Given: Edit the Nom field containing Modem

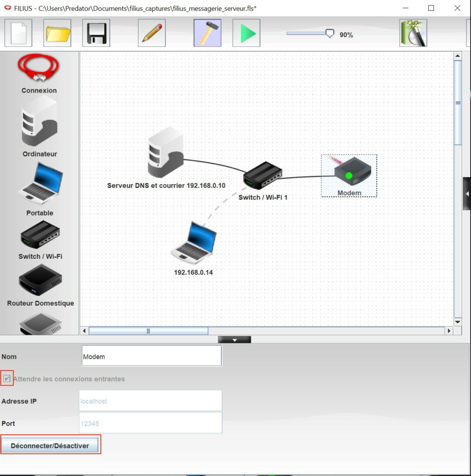Looking at the screenshot, I should pos(152,357).
